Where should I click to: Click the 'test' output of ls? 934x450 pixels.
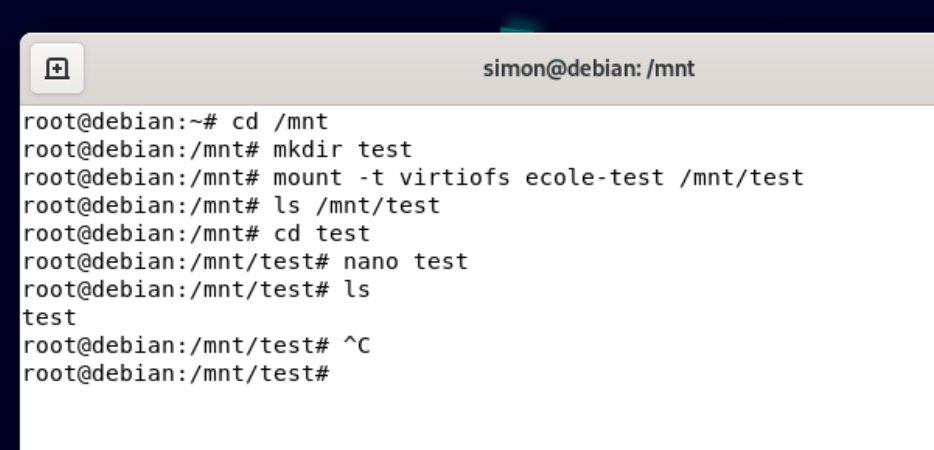click(x=49, y=318)
